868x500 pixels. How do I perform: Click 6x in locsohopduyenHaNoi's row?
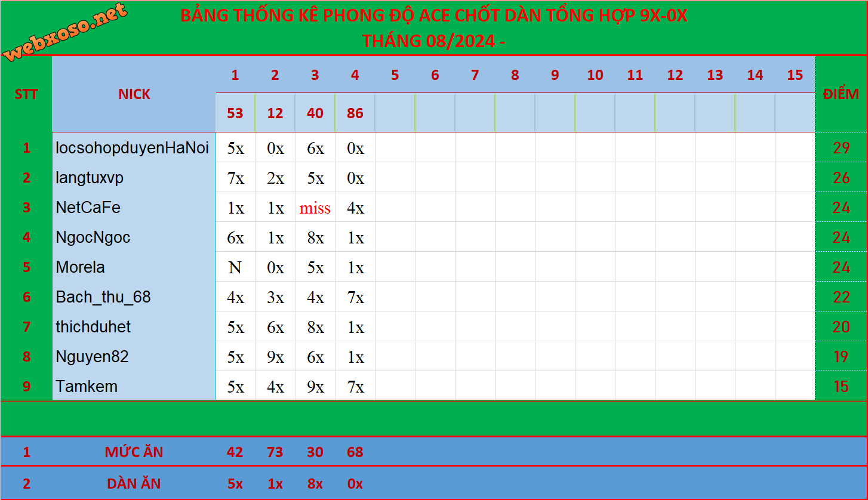pyautogui.click(x=315, y=148)
